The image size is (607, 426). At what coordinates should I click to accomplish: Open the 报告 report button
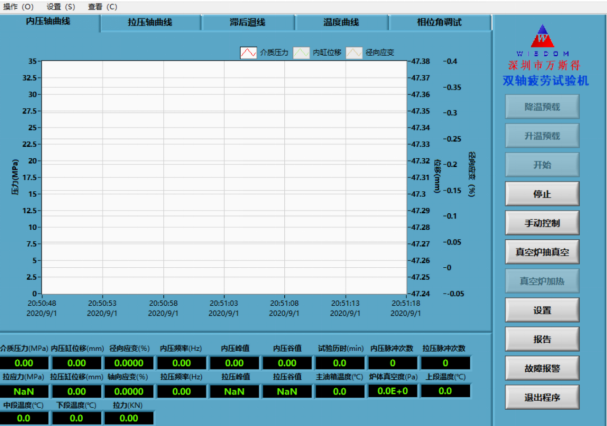(542, 339)
